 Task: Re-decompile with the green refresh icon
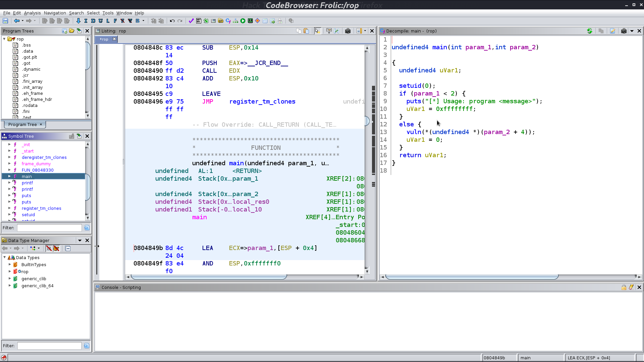[590, 31]
